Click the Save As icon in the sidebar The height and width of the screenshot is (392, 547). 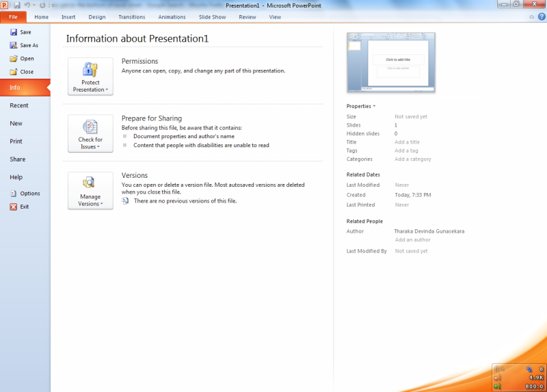pyautogui.click(x=14, y=45)
